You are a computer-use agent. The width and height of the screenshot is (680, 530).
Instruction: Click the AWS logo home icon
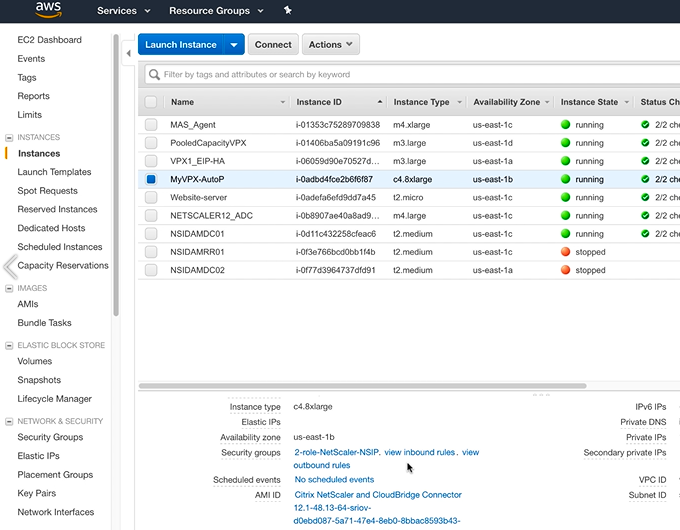click(49, 10)
